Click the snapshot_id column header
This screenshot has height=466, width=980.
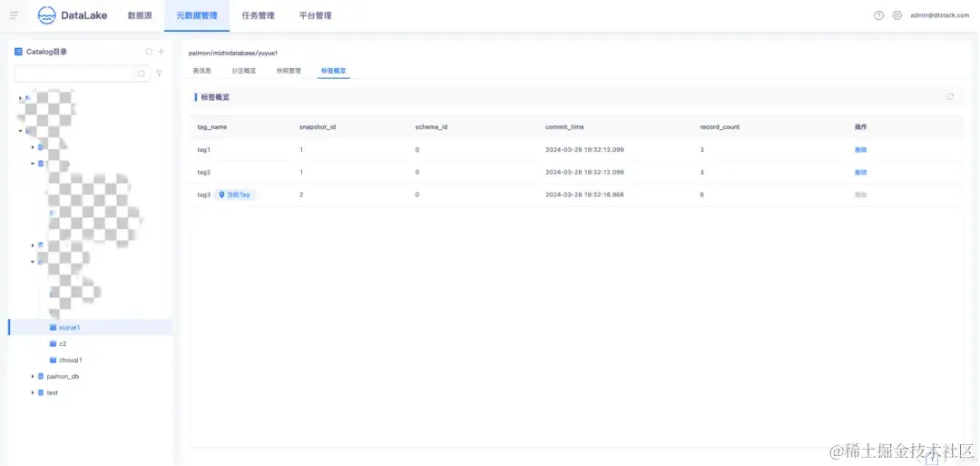pyautogui.click(x=318, y=127)
